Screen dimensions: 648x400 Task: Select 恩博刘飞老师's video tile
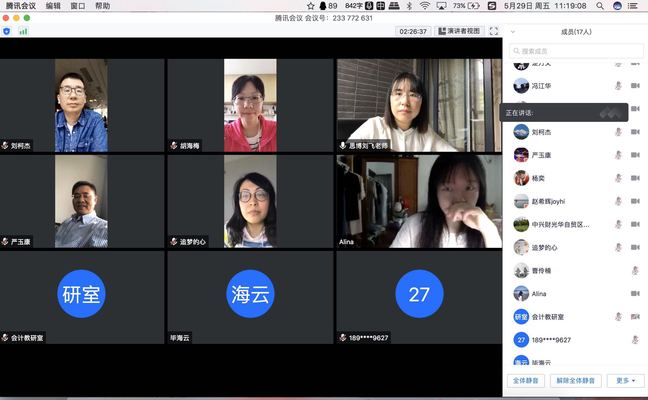[418, 105]
